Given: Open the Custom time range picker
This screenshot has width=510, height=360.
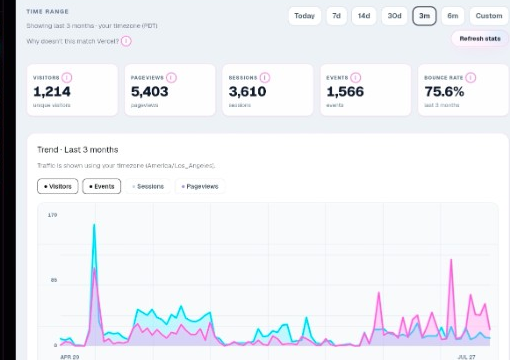Looking at the screenshot, I should [489, 16].
